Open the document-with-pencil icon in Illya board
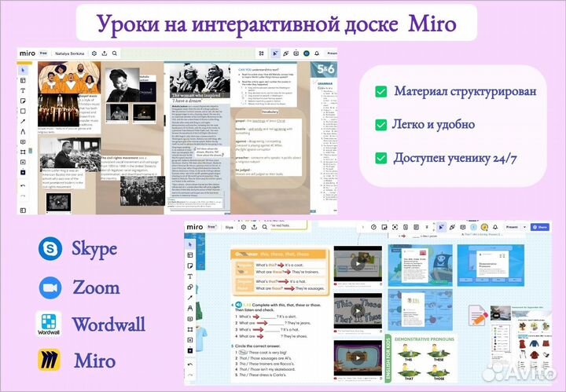Screen dimensions: 566x392 click(x=478, y=314)
